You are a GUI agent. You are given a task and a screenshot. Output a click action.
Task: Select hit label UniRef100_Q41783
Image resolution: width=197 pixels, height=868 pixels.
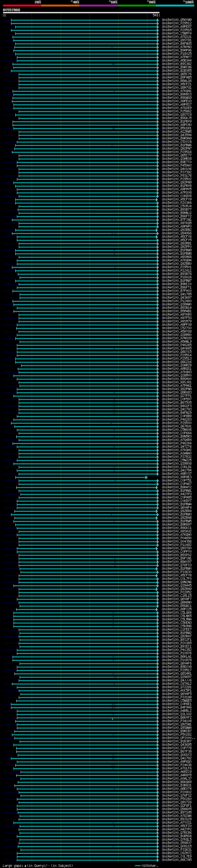177,410
